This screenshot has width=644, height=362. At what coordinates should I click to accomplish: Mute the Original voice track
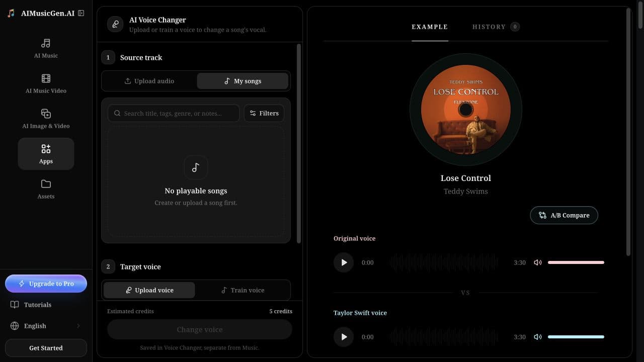click(538, 262)
